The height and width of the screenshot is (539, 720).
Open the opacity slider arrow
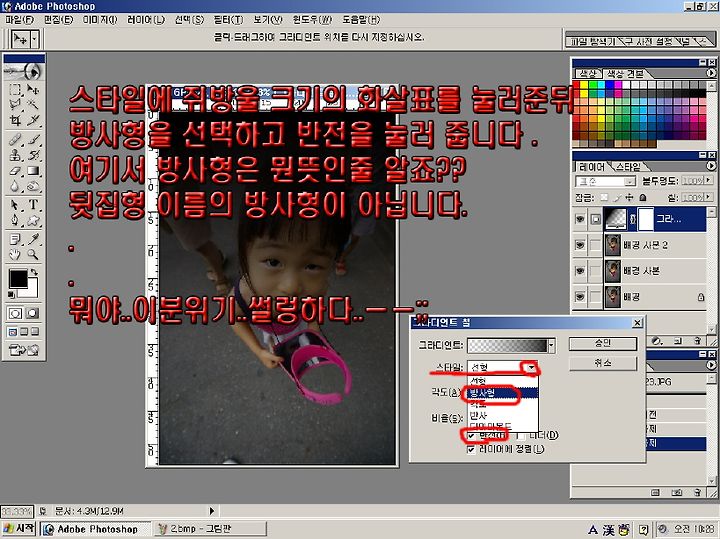point(709,181)
